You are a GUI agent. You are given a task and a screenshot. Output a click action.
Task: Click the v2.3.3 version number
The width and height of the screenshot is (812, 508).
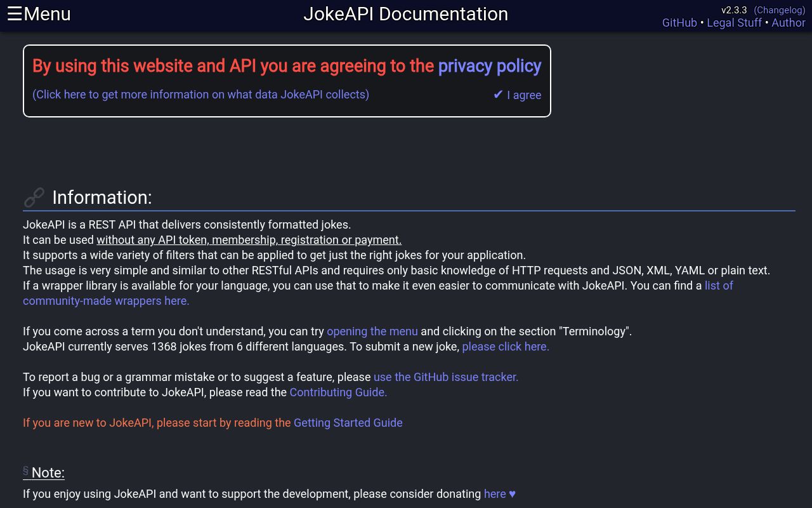click(734, 10)
